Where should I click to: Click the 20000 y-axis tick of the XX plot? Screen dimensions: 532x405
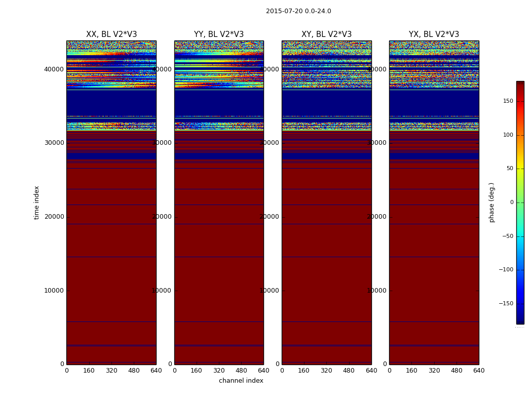tap(54, 217)
